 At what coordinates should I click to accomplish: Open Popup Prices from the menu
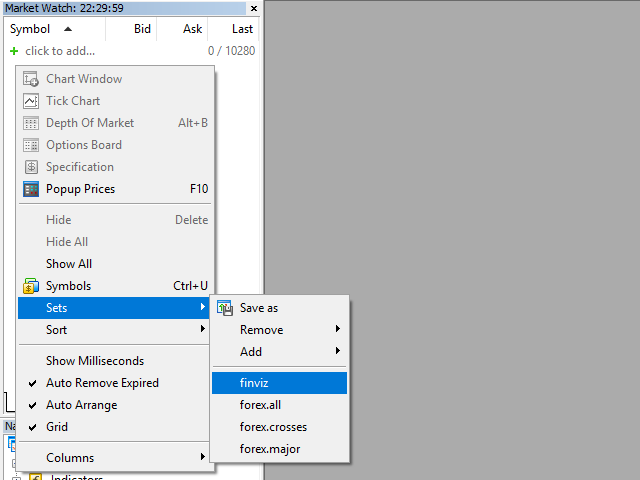114,189
